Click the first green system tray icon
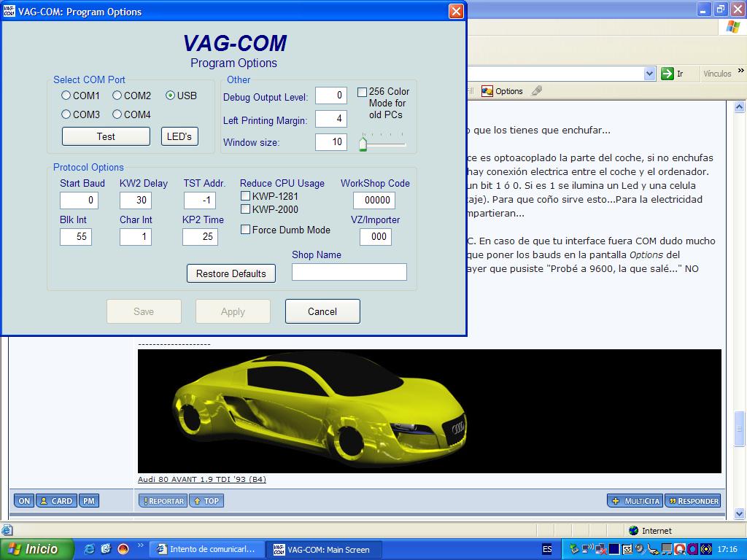 pos(574,549)
